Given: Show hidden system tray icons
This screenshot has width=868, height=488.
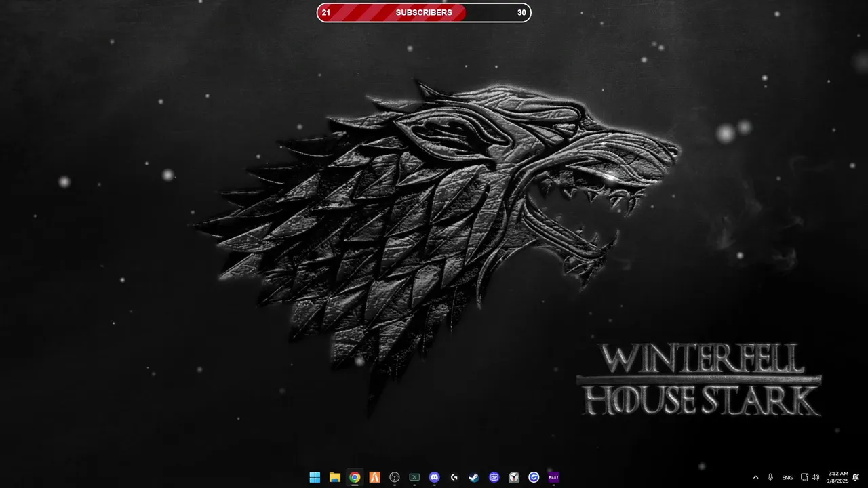Looking at the screenshot, I should pos(755,477).
